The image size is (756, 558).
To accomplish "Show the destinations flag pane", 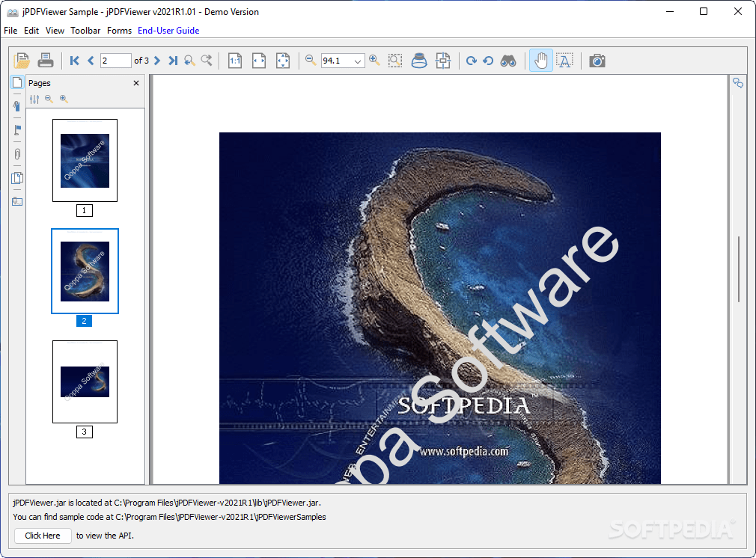I will click(17, 130).
